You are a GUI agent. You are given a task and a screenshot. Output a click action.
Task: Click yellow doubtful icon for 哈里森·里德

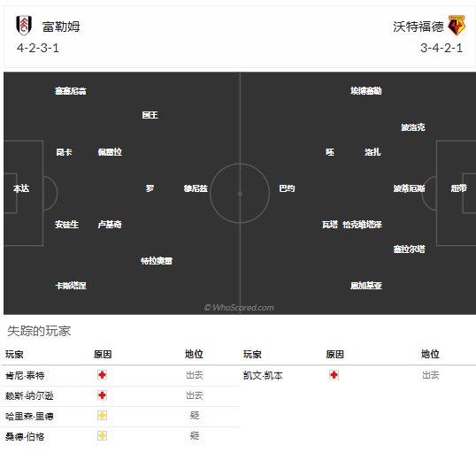pyautogui.click(x=102, y=416)
